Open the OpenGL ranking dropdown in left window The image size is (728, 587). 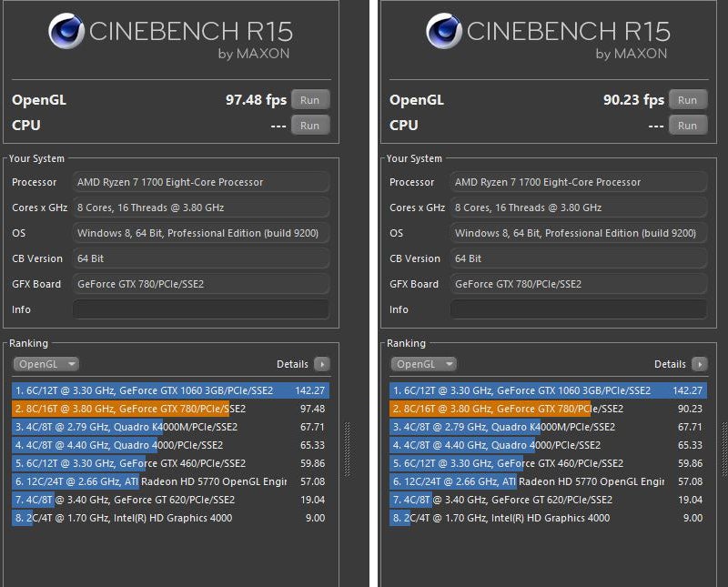(x=46, y=364)
